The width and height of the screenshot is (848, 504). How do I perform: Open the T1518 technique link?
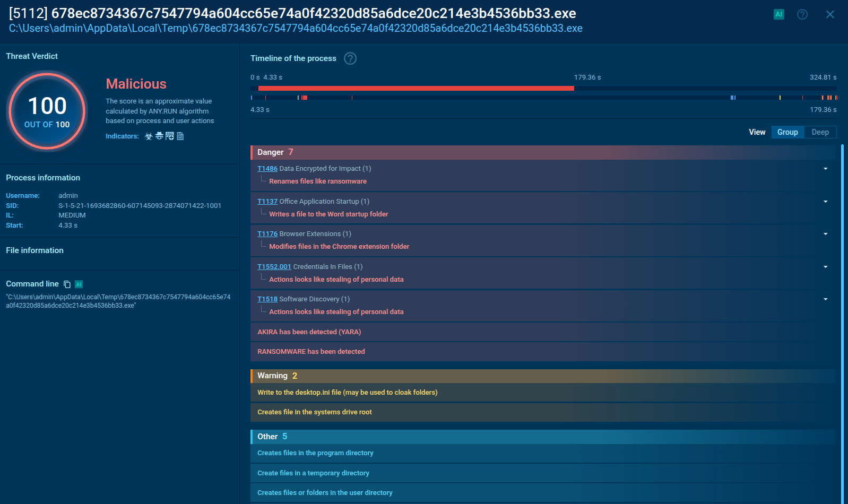point(267,299)
